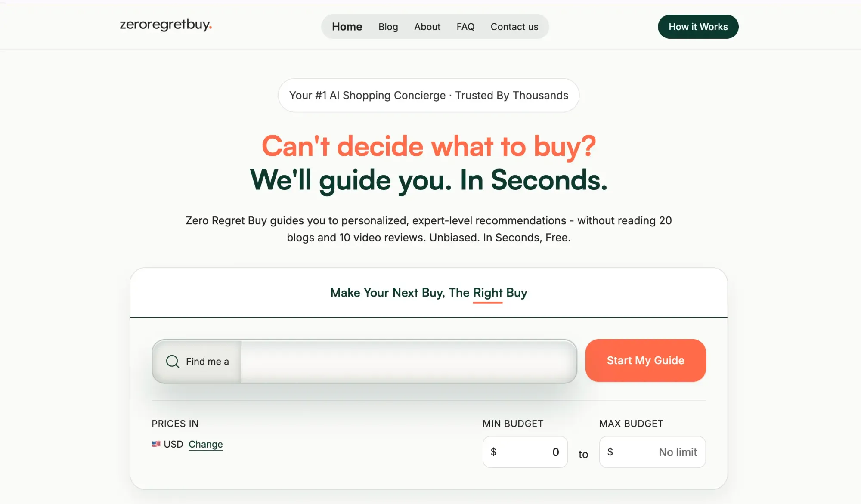Screen dimensions: 861x504
Task: Click the Change currency link
Action: click(205, 444)
